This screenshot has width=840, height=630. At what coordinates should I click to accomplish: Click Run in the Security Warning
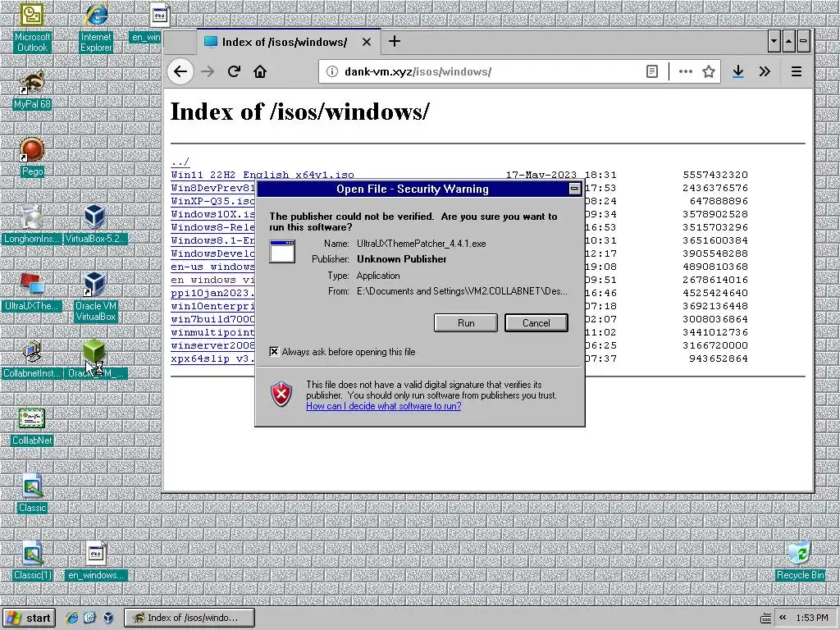(x=466, y=322)
